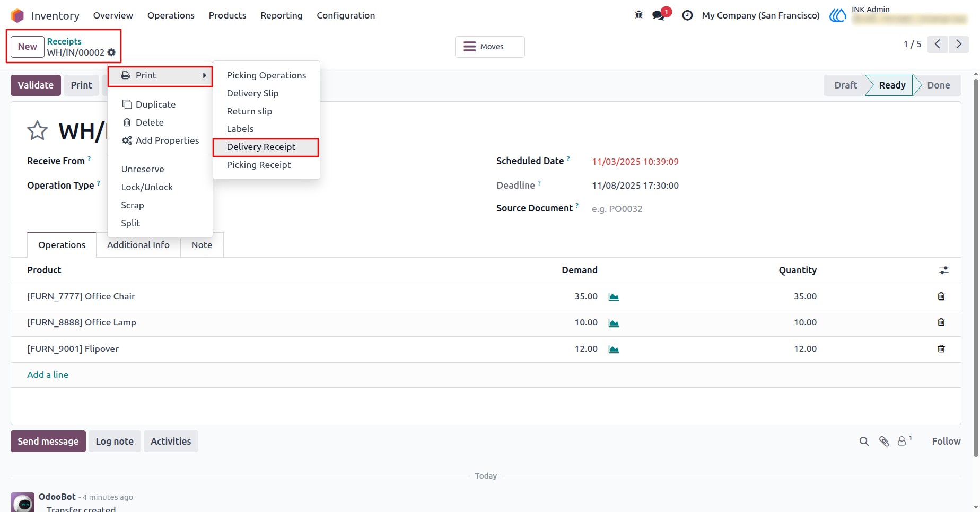Choose Picking Operations report
The height and width of the screenshot is (512, 980).
pyautogui.click(x=266, y=75)
